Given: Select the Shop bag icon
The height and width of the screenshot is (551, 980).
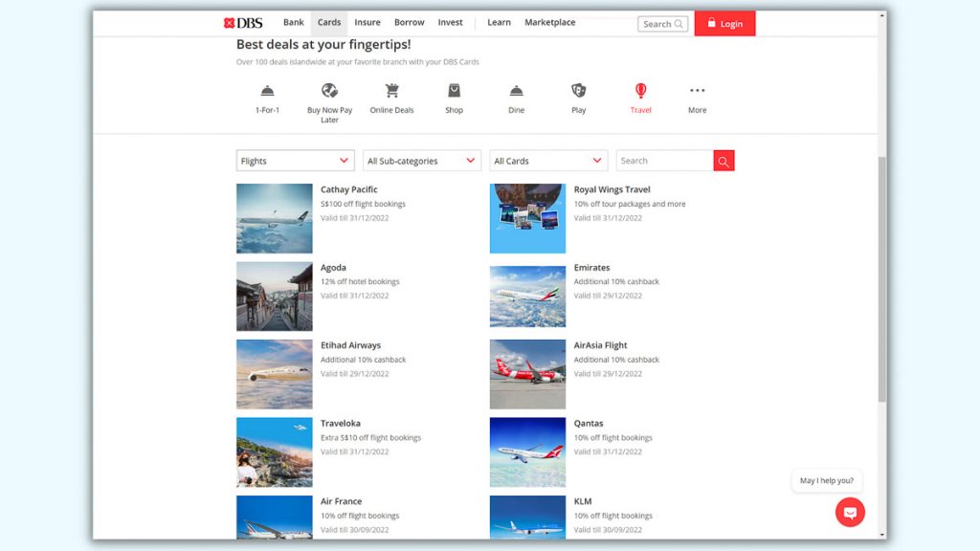Looking at the screenshot, I should tap(455, 91).
